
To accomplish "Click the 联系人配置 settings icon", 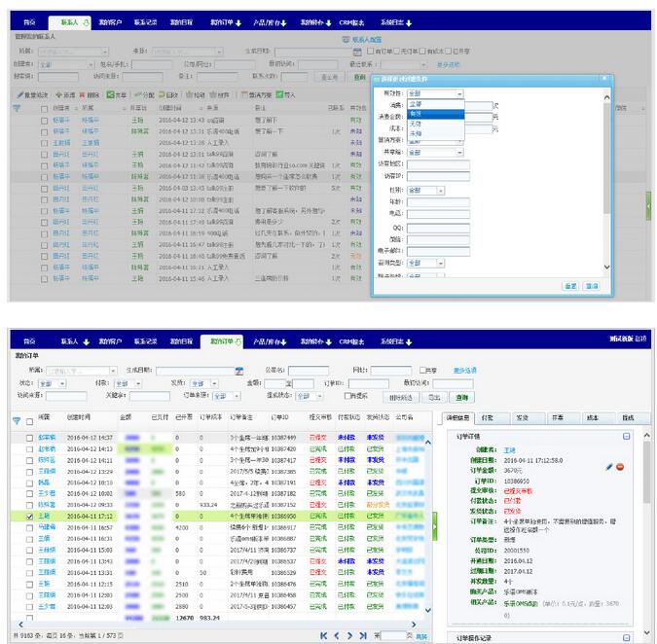I will 346,39.
